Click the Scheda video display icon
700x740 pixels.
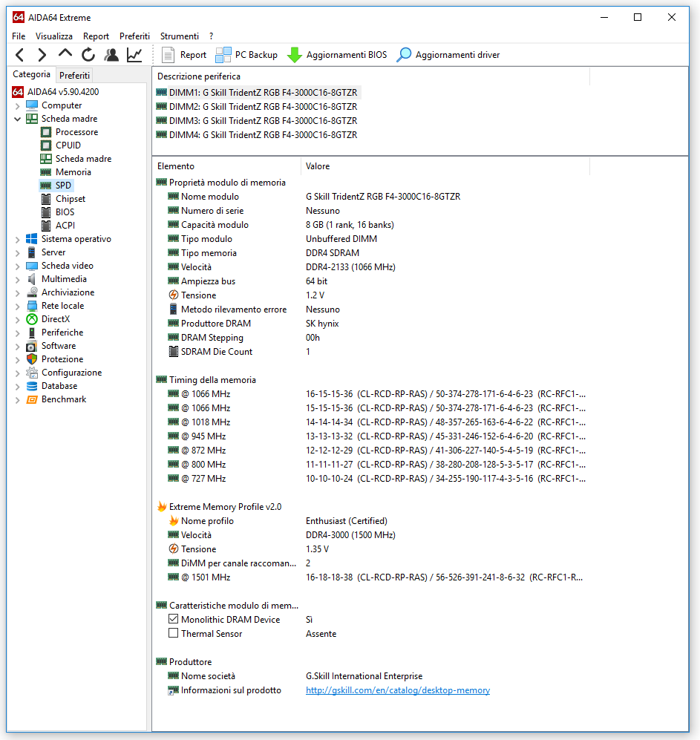click(x=32, y=266)
